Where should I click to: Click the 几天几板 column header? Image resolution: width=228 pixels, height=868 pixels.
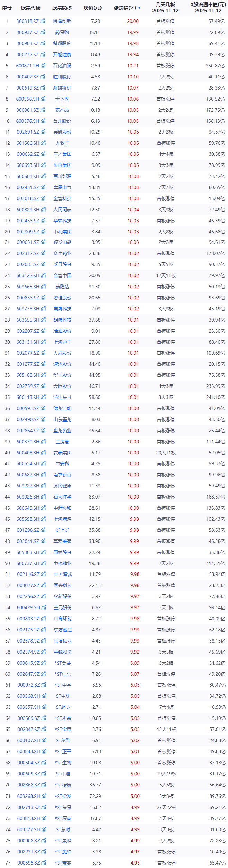165,8
